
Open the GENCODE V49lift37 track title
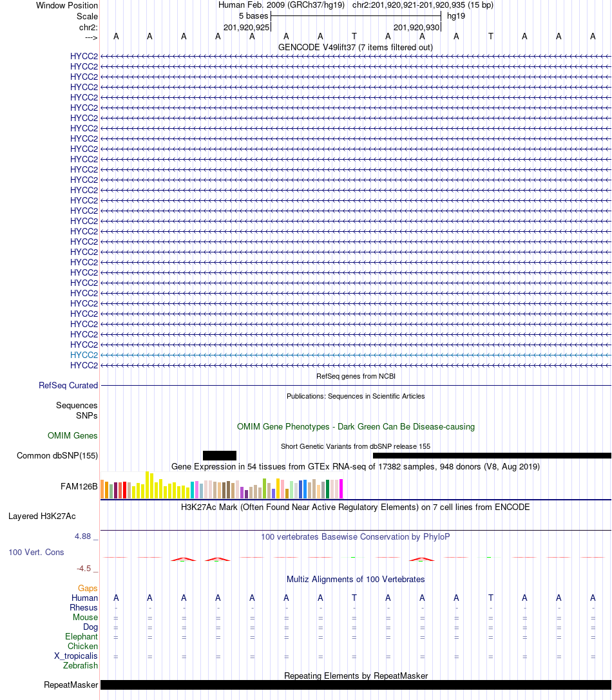coord(356,47)
